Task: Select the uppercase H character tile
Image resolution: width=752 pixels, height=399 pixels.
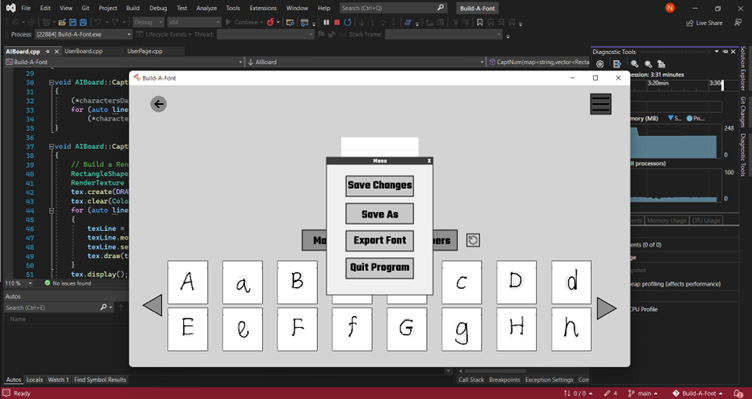Action: [516, 329]
